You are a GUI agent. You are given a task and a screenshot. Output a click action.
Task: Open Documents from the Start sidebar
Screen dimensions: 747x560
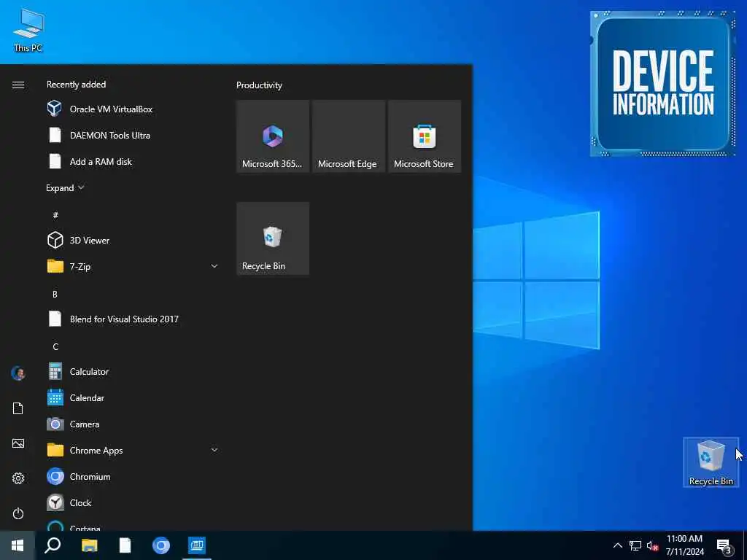tap(18, 408)
